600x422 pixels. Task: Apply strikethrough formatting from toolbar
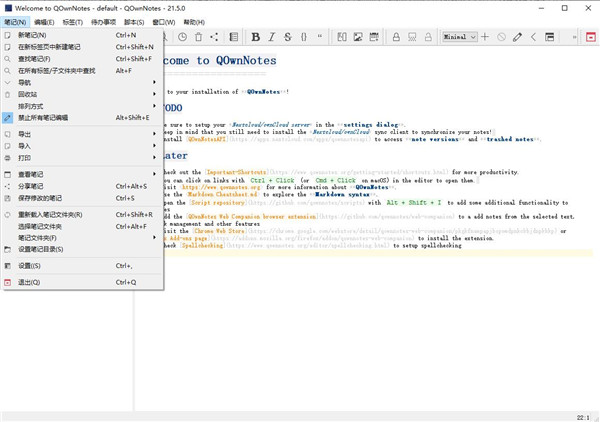288,37
